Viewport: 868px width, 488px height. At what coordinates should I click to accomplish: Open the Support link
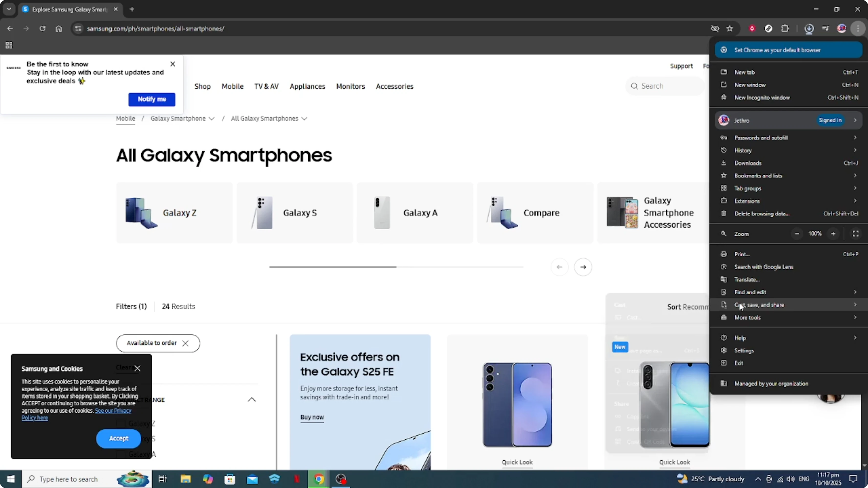(x=681, y=66)
